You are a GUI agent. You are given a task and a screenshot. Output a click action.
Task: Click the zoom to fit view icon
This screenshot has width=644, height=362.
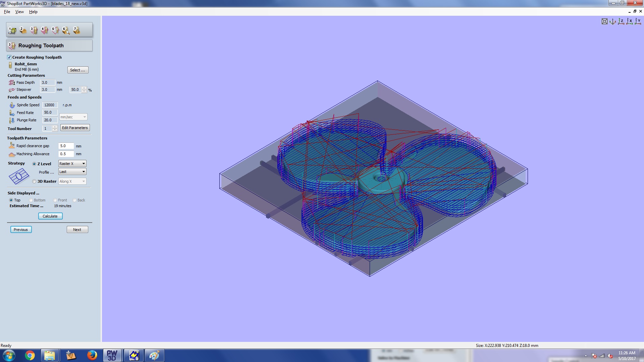click(x=604, y=21)
